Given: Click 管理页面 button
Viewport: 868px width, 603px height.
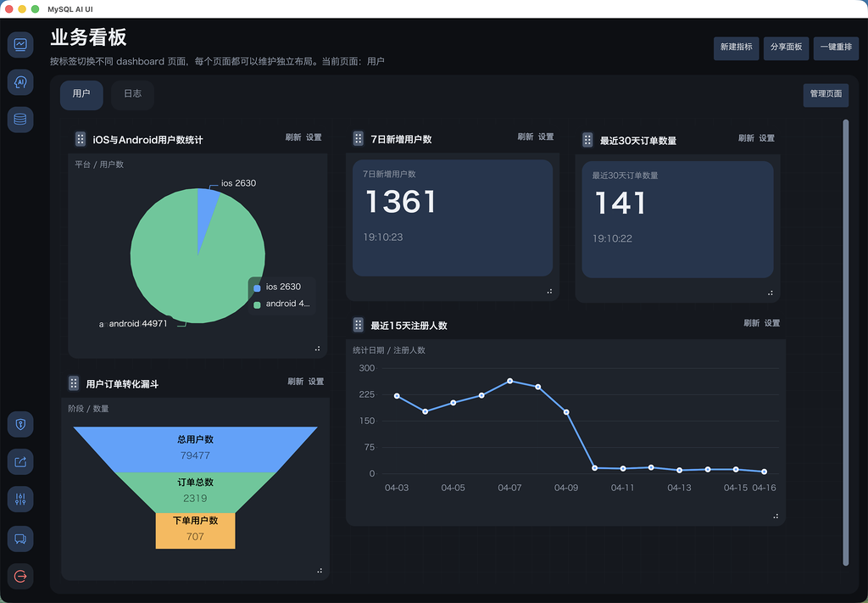Looking at the screenshot, I should (826, 94).
